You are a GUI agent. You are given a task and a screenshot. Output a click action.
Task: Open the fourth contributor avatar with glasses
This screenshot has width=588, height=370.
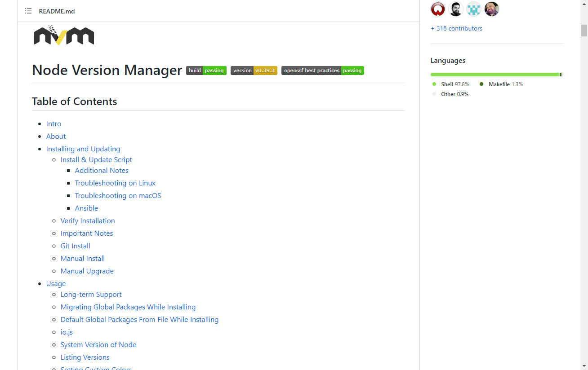point(492,9)
